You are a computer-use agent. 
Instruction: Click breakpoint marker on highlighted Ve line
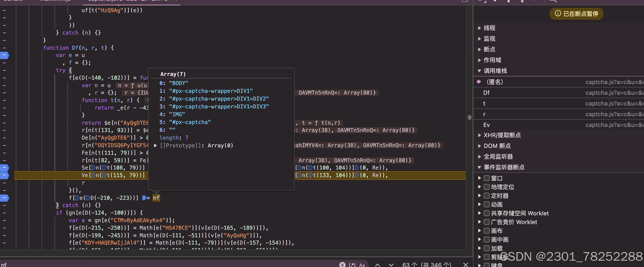click(4, 175)
